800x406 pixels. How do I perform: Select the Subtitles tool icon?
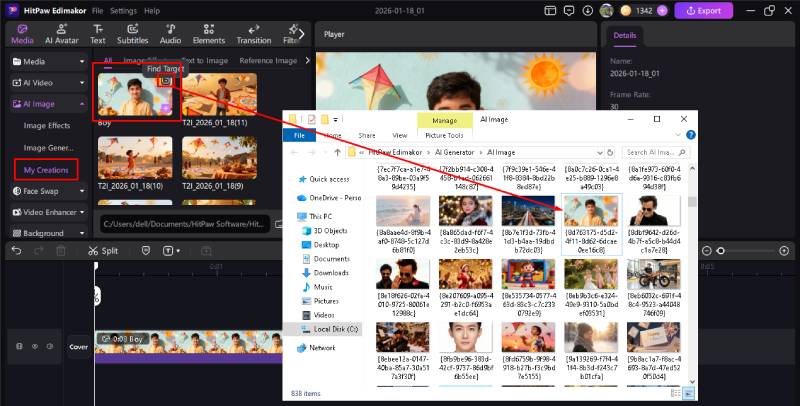coord(132,33)
